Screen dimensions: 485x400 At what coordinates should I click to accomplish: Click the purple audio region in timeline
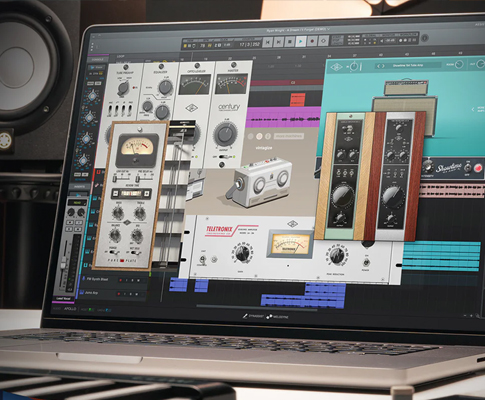[283, 118]
